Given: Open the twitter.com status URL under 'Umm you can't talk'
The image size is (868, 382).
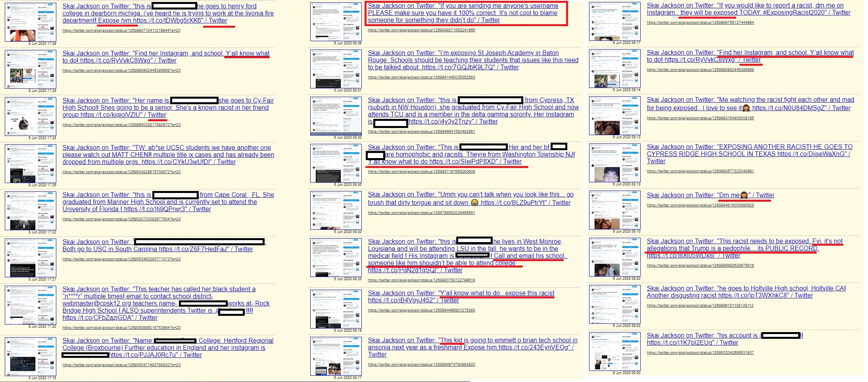Looking at the screenshot, I should coord(421,213).
